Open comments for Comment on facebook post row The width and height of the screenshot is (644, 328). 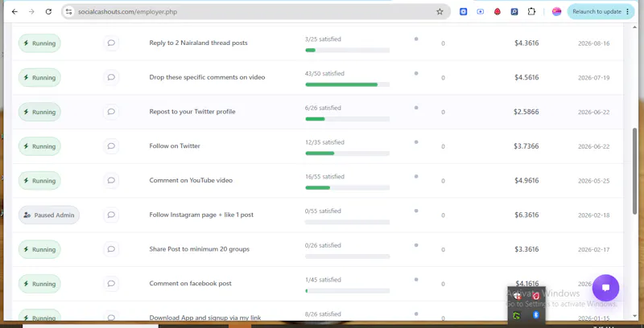tap(111, 284)
